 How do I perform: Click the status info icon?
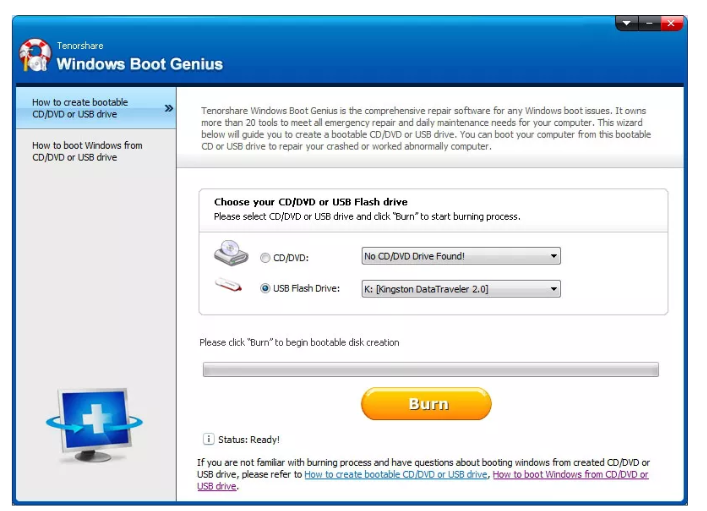point(208,439)
